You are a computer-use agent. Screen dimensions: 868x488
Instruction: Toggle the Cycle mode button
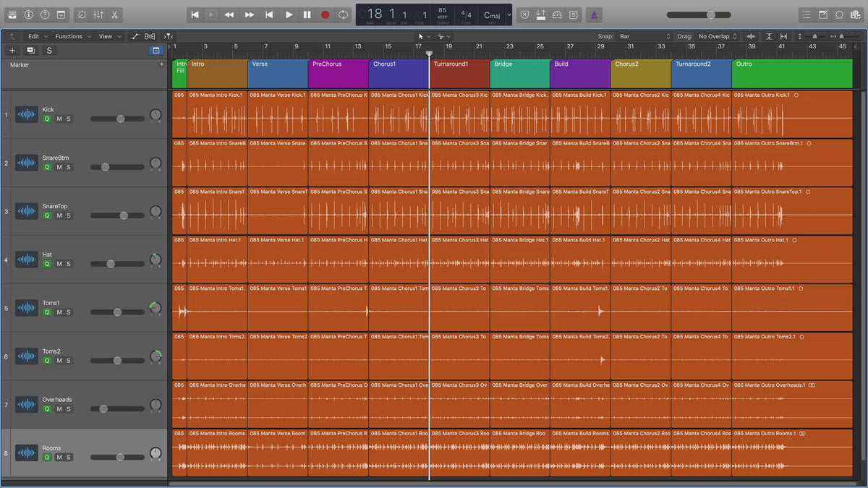tap(343, 14)
